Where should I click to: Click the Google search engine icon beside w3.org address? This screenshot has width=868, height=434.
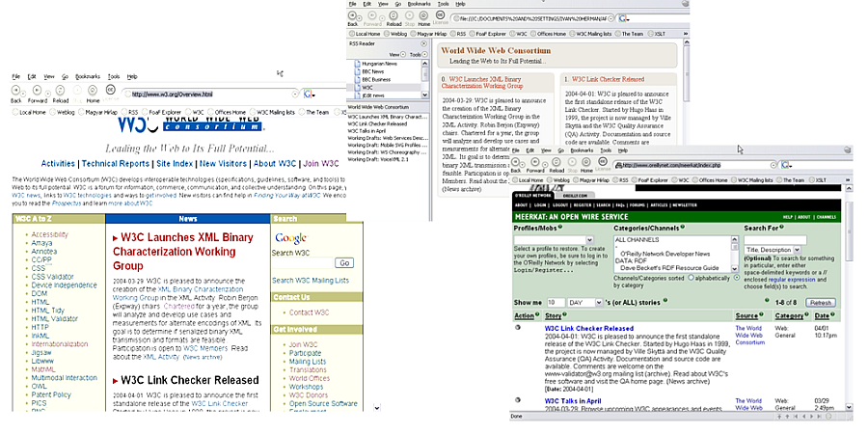click(x=308, y=94)
